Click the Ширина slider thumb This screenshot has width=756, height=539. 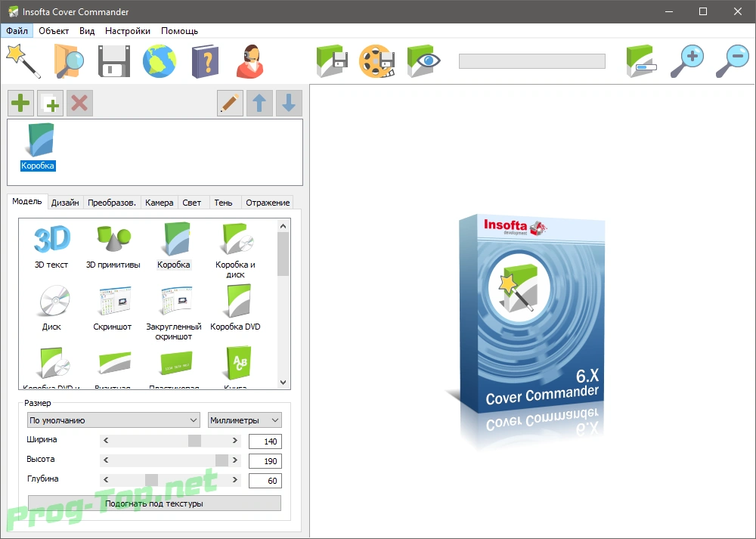coord(194,441)
